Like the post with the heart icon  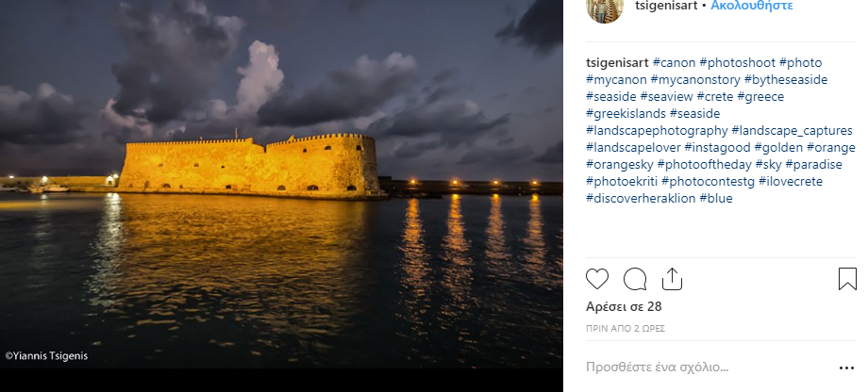(x=596, y=279)
